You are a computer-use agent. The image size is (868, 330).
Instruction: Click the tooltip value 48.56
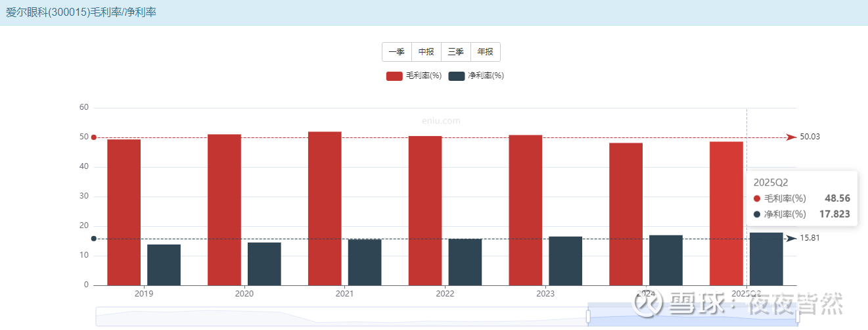click(838, 199)
